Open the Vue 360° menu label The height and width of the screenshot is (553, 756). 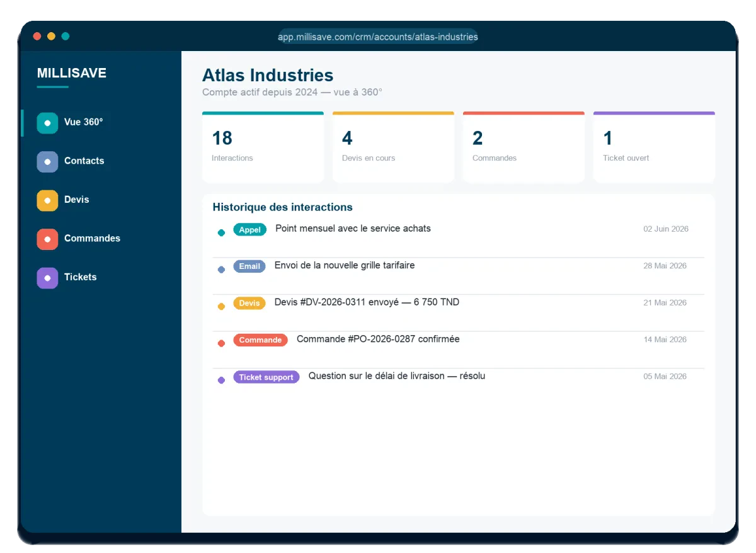point(83,122)
